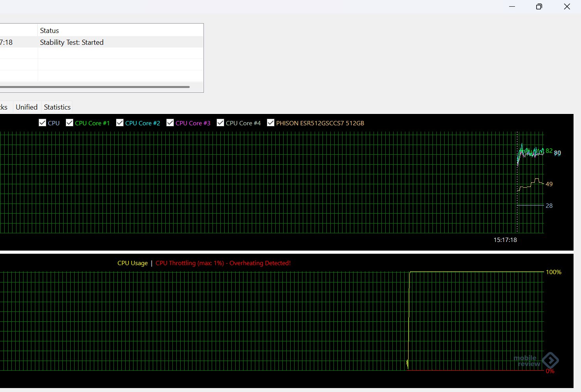Restore down the window
The image size is (581, 392).
(x=539, y=7)
